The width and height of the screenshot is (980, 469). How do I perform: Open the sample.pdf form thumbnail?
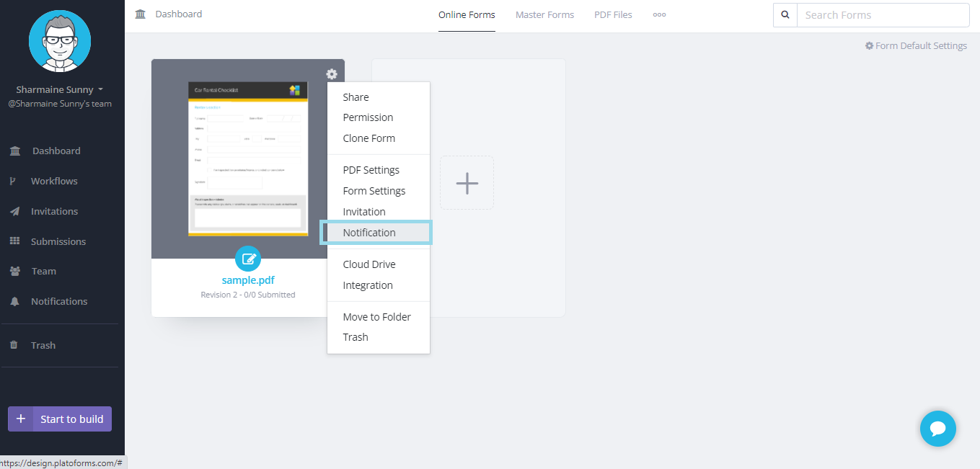tap(247, 158)
